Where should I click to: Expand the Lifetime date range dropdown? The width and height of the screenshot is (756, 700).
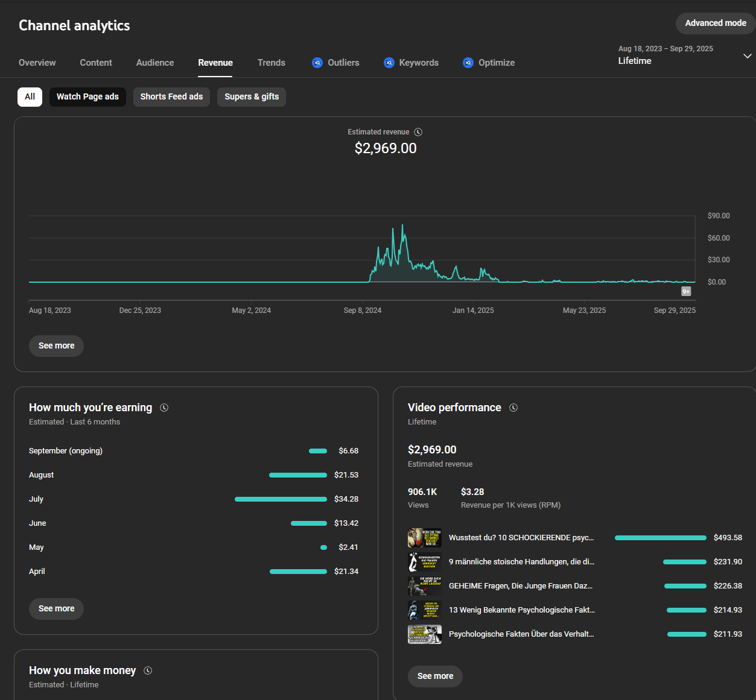747,56
